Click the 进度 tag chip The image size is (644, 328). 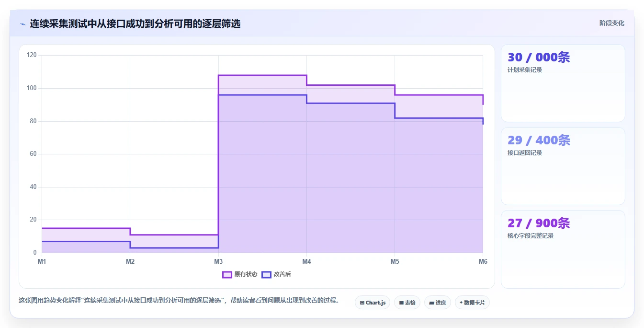(438, 303)
